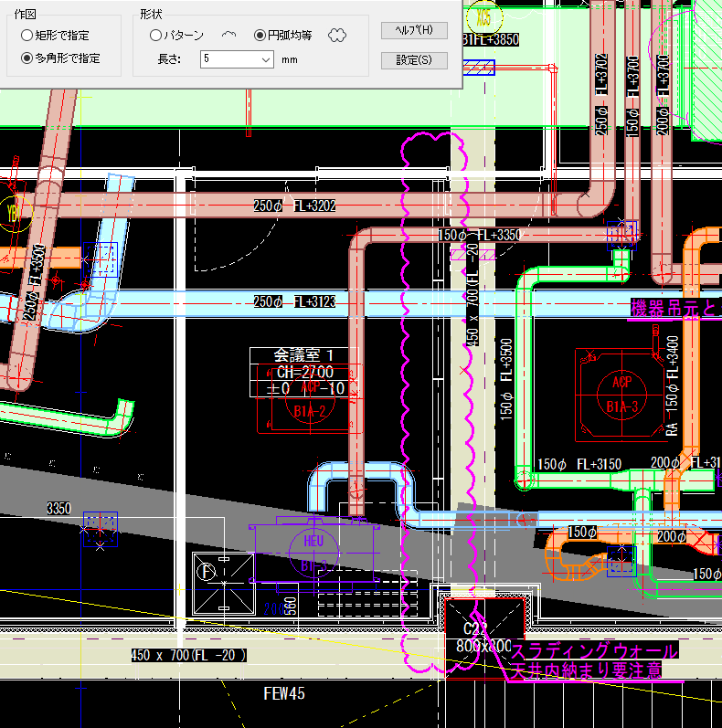Click the single arc pattern icon

(x=229, y=35)
